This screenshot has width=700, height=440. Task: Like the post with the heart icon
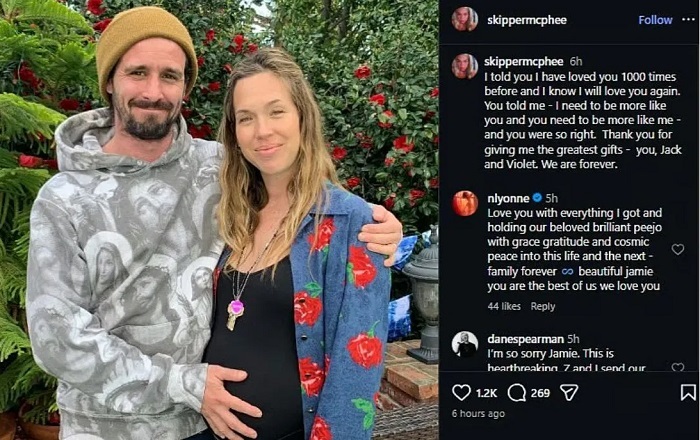tap(461, 393)
